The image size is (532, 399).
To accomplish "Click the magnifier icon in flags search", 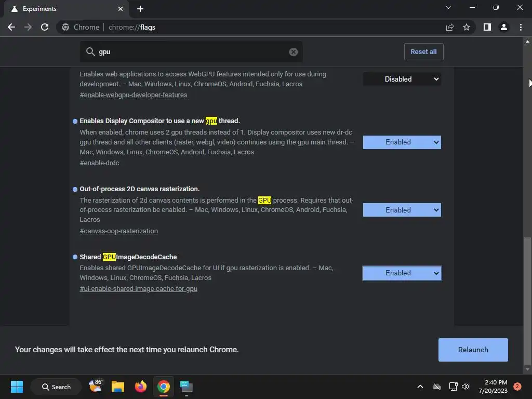I will pos(90,52).
